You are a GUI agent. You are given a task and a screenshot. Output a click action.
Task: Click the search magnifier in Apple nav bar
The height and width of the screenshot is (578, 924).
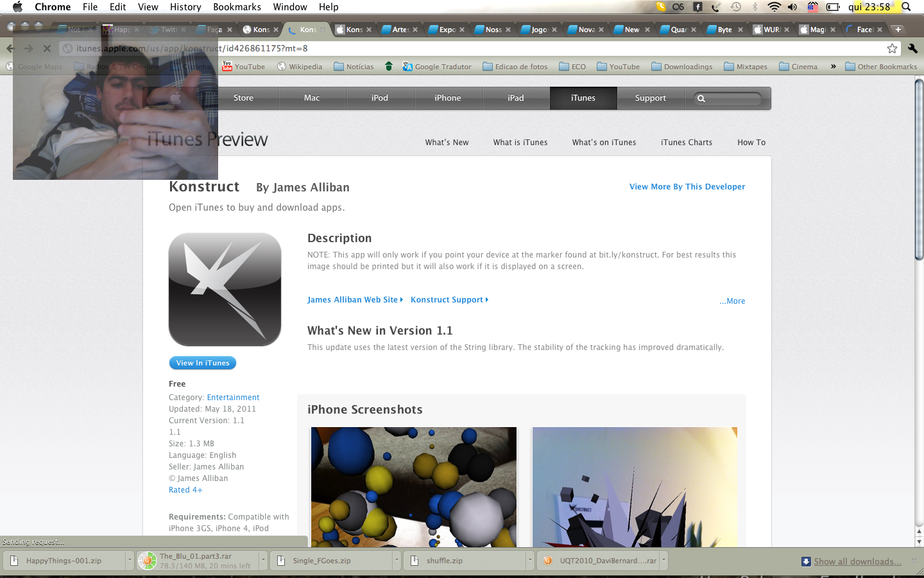click(x=701, y=98)
